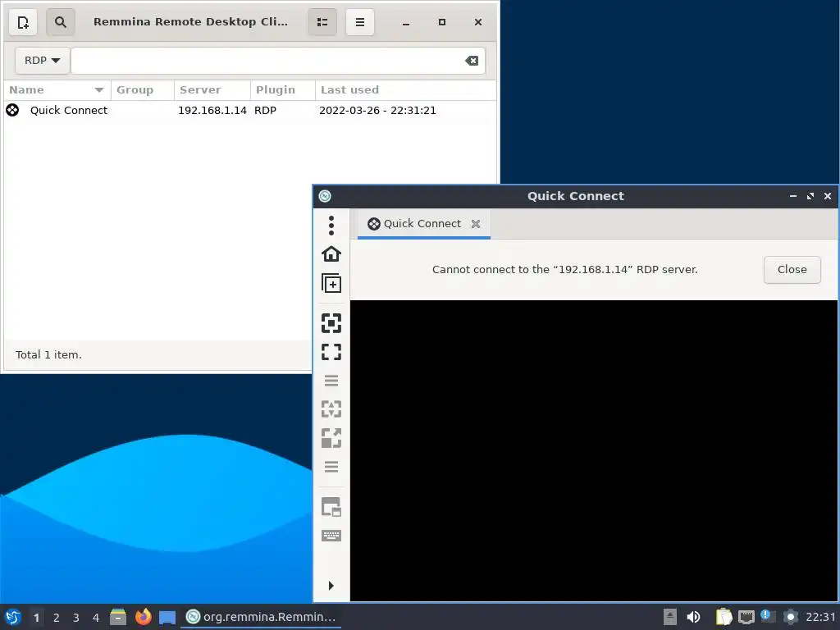Duplicate the current connection
840x630 pixels.
coord(331,283)
